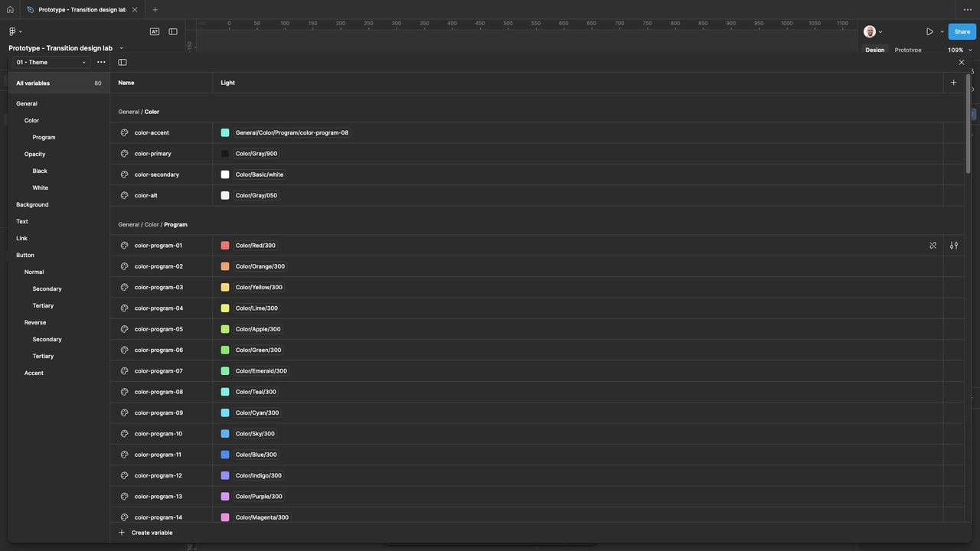
Task: Click the Share button
Action: 962,31
